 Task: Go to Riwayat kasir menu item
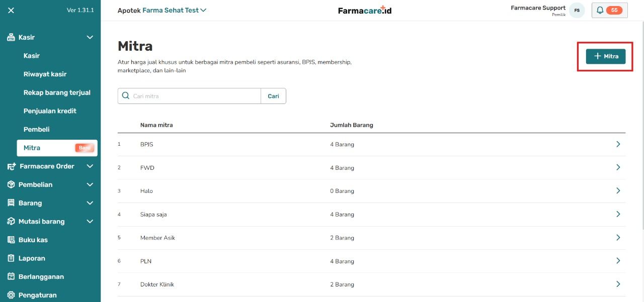pyautogui.click(x=45, y=74)
